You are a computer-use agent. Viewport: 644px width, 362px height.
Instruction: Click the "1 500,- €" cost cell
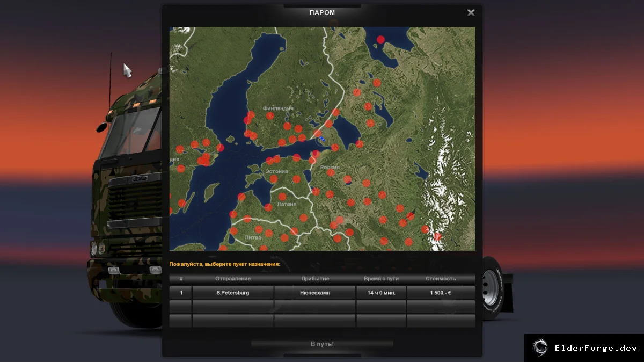[441, 293]
